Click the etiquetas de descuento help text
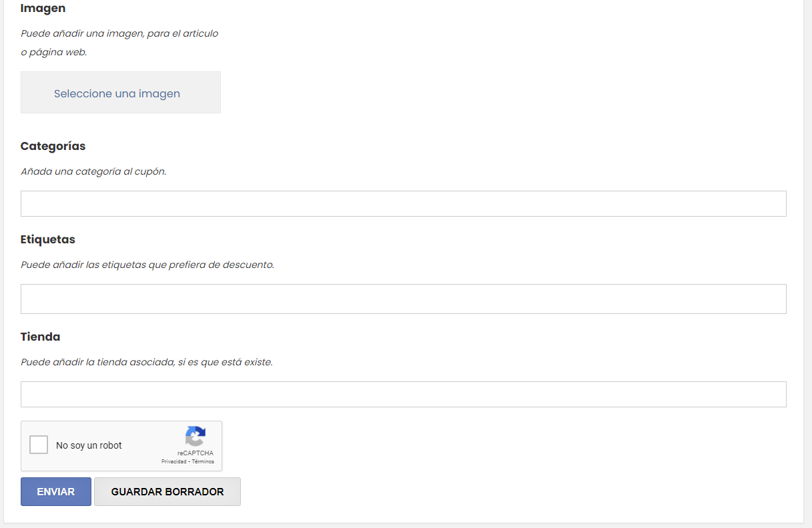Image resolution: width=812 pixels, height=528 pixels. coord(147,265)
